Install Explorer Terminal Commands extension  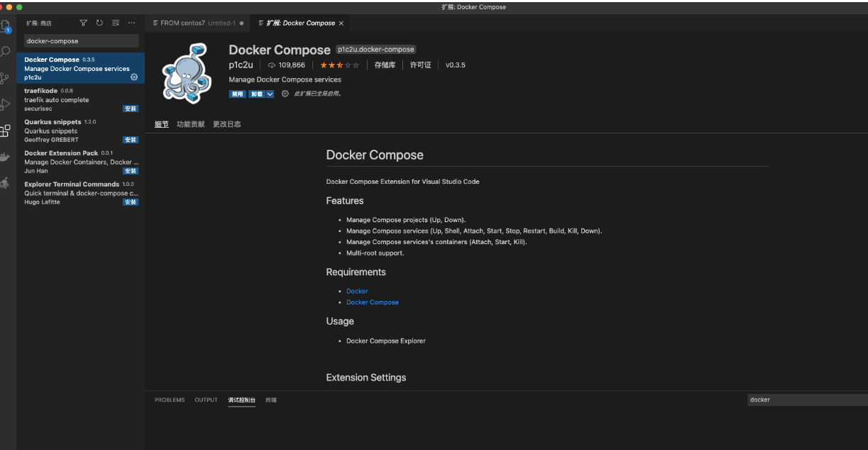point(131,202)
